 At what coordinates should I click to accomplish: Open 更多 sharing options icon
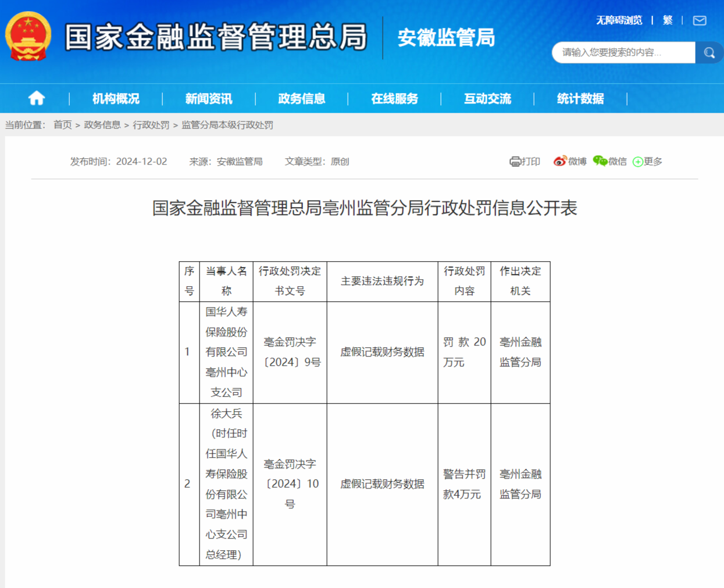[638, 161]
